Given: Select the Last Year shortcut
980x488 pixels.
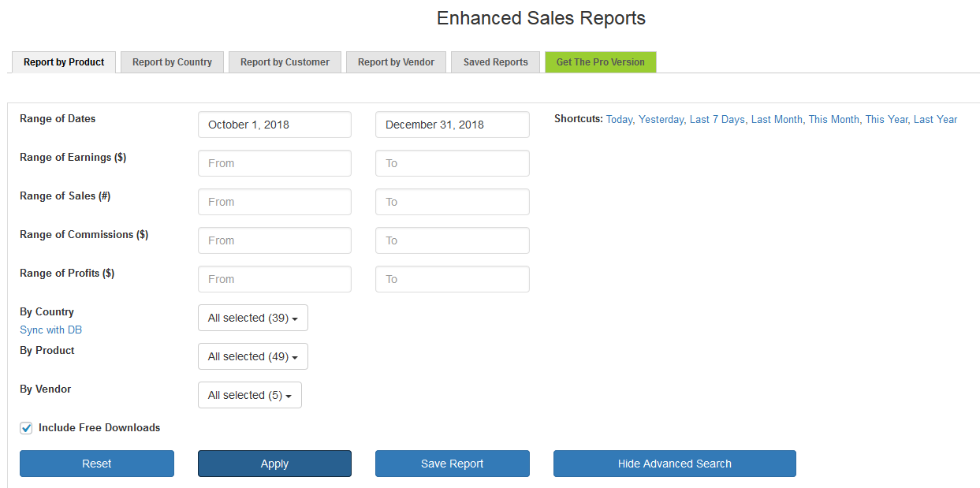Looking at the screenshot, I should coord(935,120).
